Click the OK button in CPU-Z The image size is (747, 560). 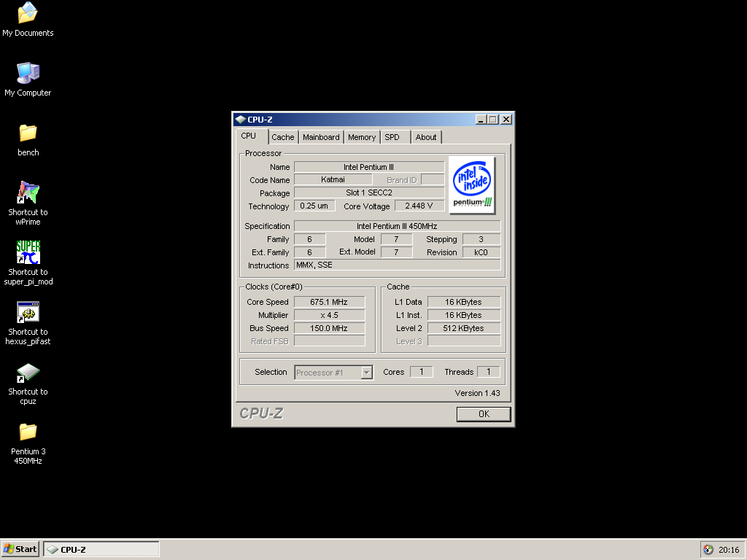(x=484, y=414)
